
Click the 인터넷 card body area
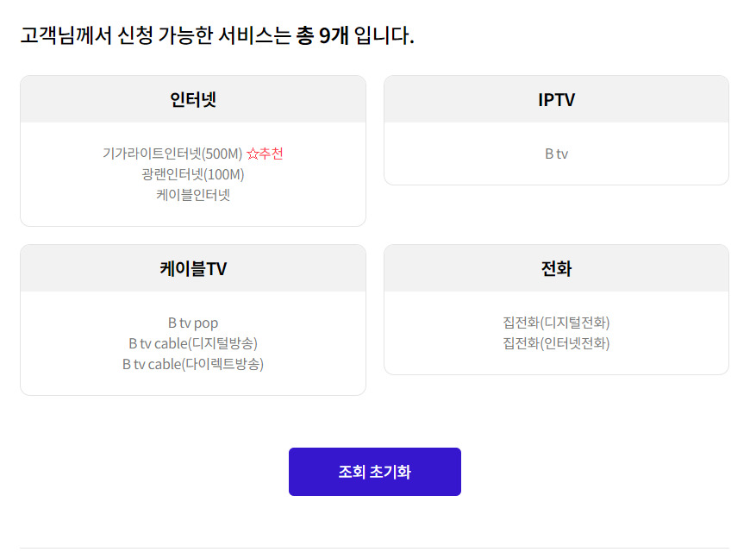tap(193, 174)
